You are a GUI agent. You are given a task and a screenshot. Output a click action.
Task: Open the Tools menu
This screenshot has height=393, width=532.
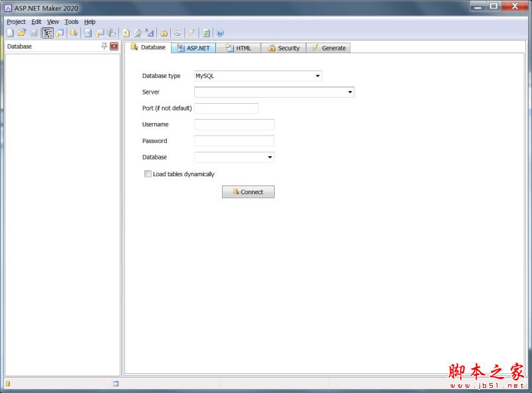[x=71, y=21]
